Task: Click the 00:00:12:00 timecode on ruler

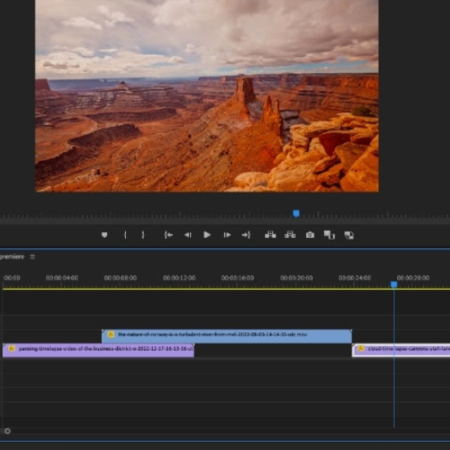Action: click(x=179, y=278)
